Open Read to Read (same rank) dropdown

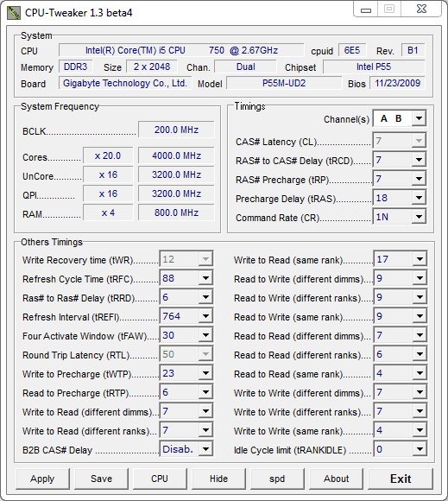(x=401, y=373)
